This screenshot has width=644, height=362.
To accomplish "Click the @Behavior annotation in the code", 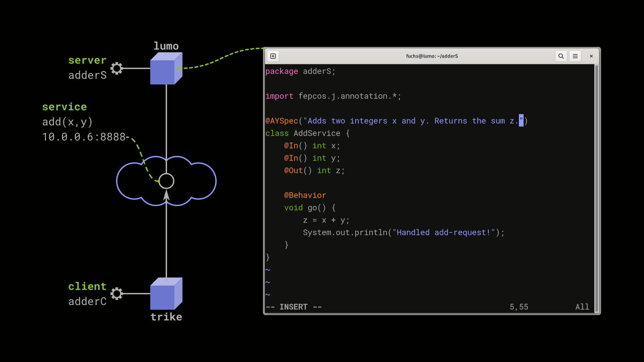I will click(305, 195).
